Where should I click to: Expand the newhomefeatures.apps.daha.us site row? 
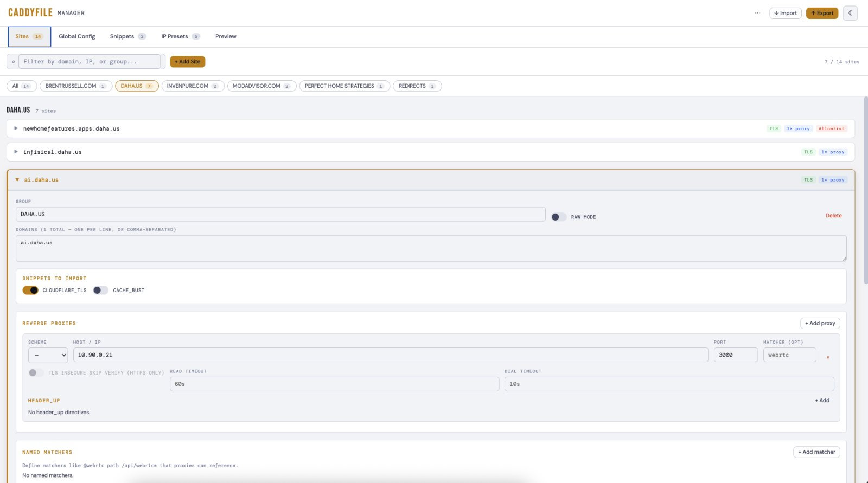tap(431, 128)
